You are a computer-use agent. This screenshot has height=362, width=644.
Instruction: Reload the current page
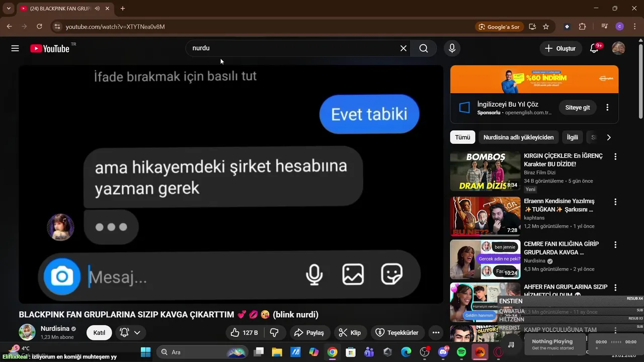tap(39, 27)
